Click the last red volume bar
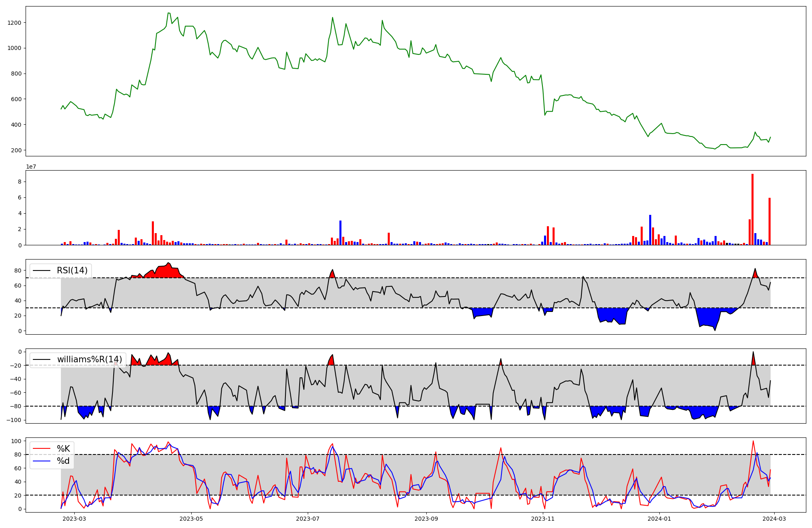 (x=769, y=221)
